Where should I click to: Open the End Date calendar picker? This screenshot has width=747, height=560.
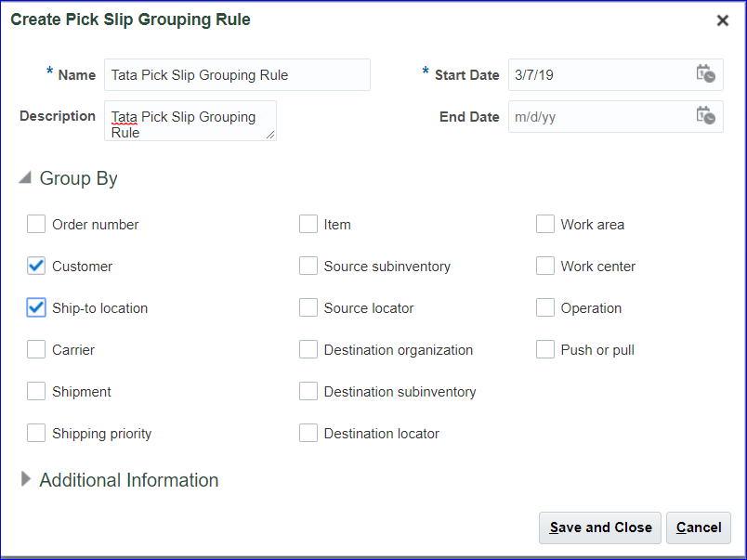pyautogui.click(x=705, y=116)
